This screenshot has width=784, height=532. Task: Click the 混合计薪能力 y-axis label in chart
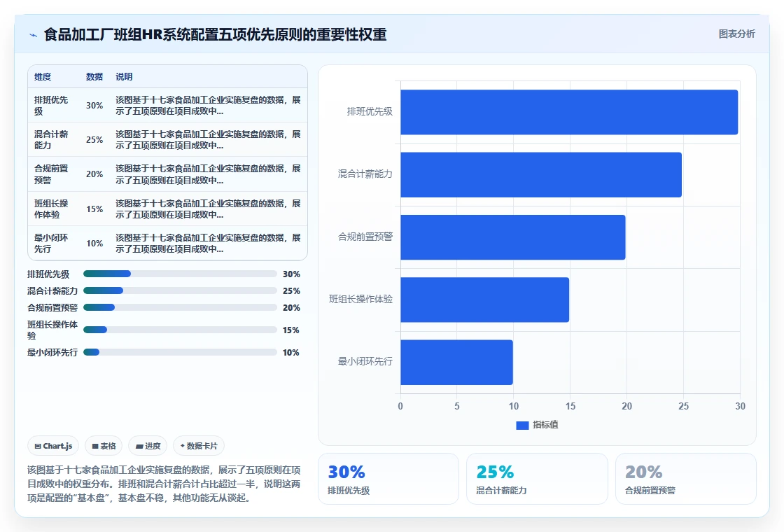coord(365,174)
